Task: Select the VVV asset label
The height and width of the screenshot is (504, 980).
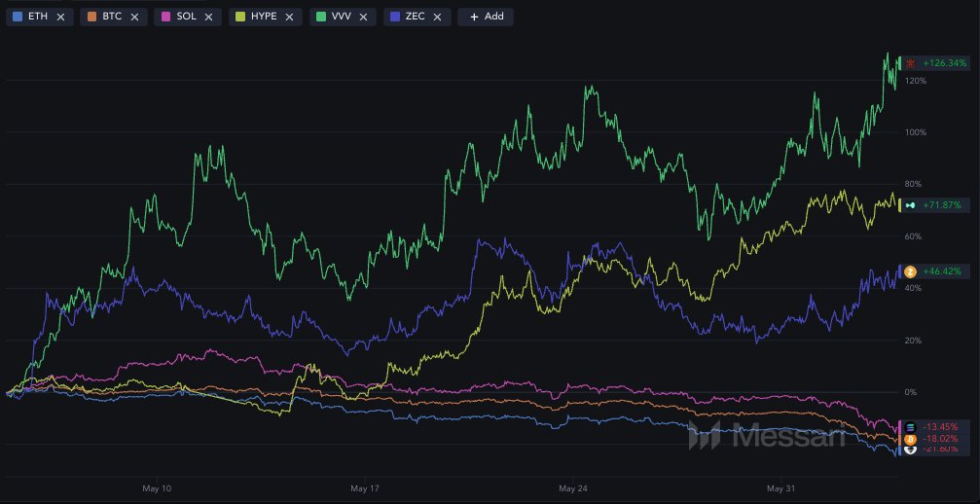Action: [x=342, y=17]
